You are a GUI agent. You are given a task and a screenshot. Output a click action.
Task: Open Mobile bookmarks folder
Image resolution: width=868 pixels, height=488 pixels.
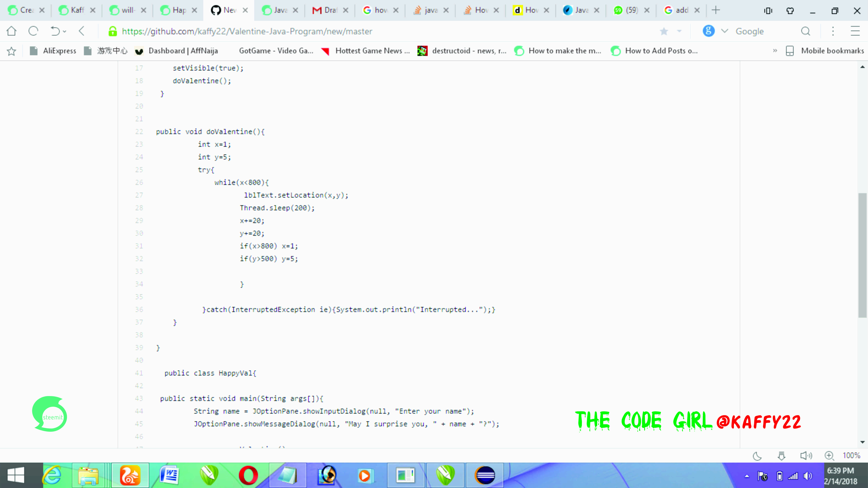point(825,51)
